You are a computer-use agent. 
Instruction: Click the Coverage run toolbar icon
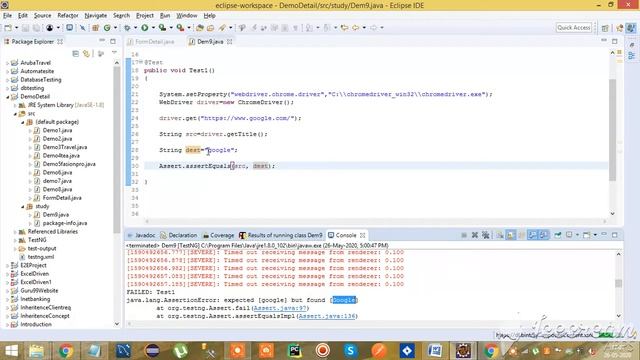(x=162, y=28)
